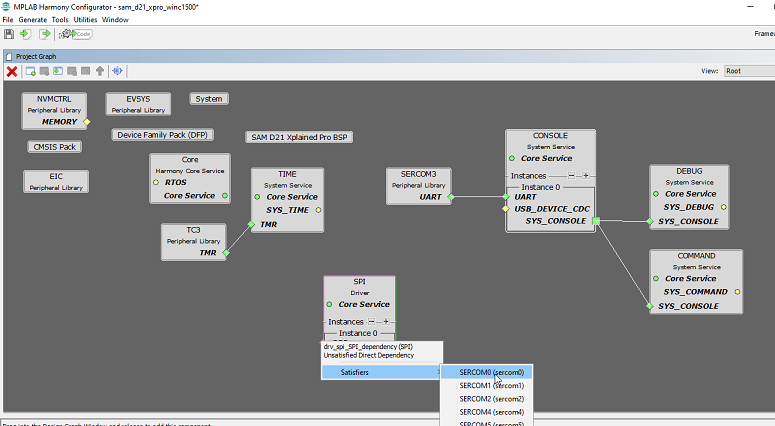775x426 pixels.
Task: Open the Window menu
Action: pyautogui.click(x=115, y=20)
